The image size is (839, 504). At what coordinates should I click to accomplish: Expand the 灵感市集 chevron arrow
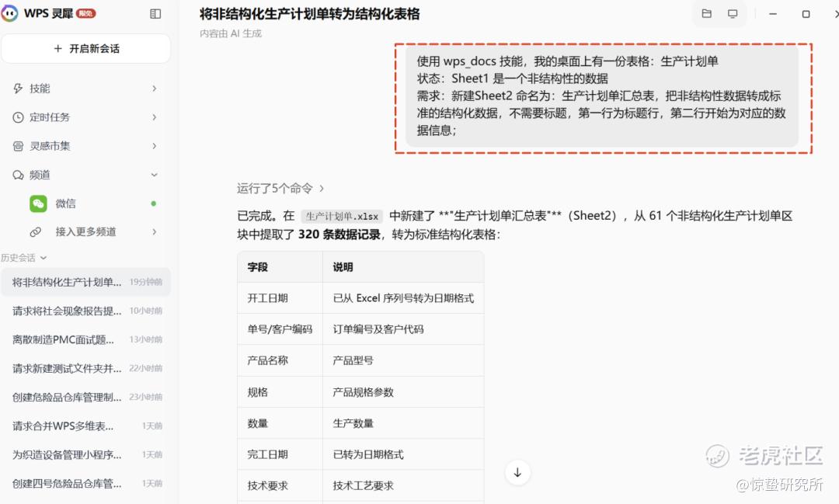click(154, 146)
